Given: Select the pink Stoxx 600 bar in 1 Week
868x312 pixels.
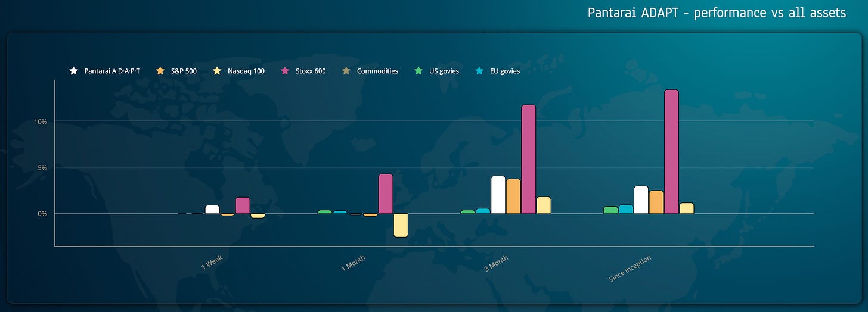Looking at the screenshot, I should (x=243, y=205).
